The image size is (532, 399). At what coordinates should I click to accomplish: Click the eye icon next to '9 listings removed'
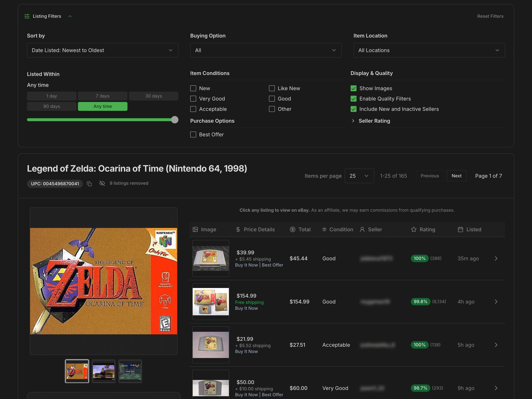point(102,183)
